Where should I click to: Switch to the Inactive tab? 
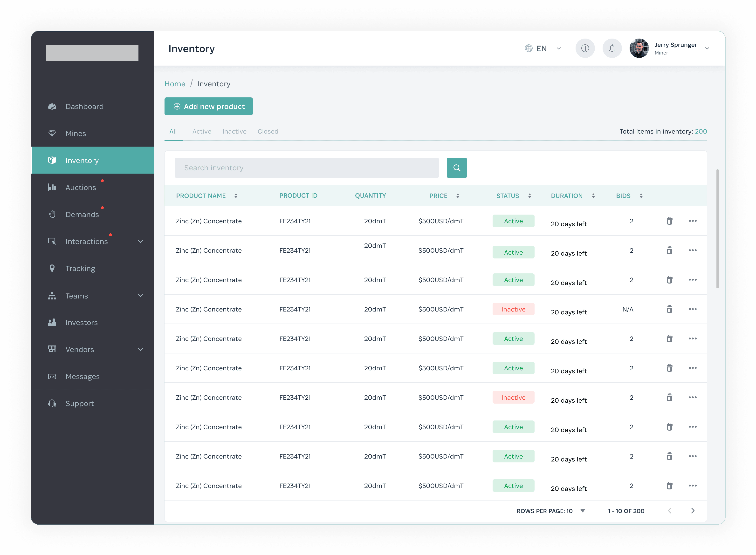[x=234, y=131]
